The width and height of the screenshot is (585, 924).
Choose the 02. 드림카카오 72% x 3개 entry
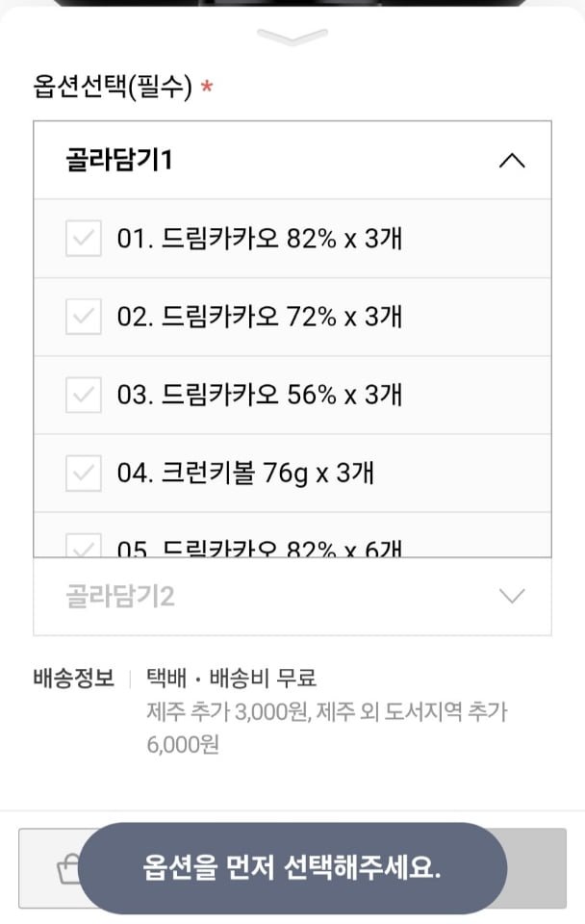click(x=260, y=317)
